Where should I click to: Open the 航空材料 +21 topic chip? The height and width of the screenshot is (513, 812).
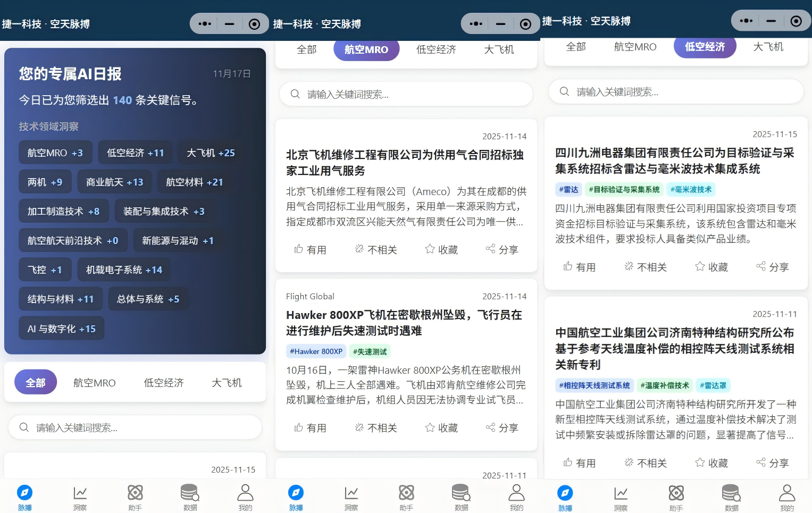pyautogui.click(x=194, y=182)
